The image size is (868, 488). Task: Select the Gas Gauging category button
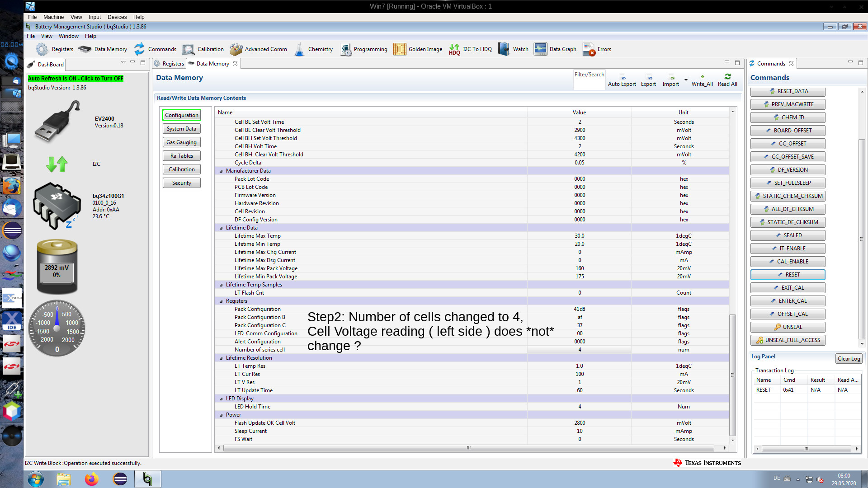click(x=181, y=142)
